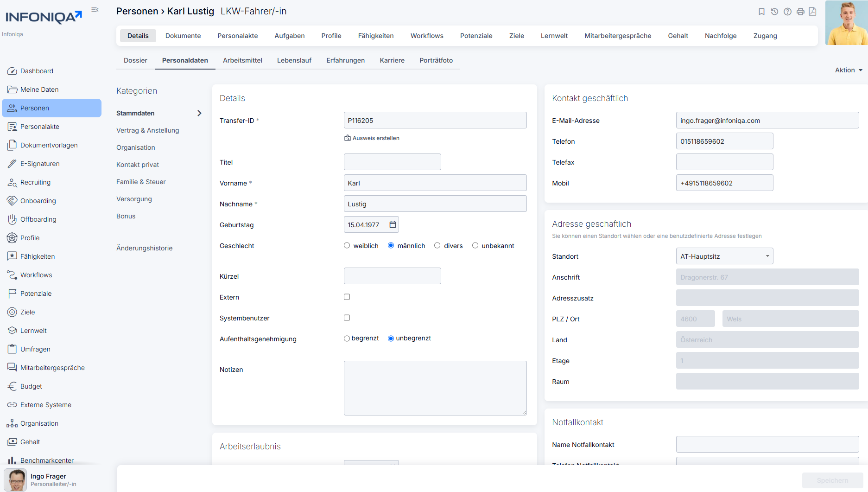Screen dimensions: 868x492
Task: Click the business E-Mail-Adresse field
Action: pyautogui.click(x=767, y=120)
